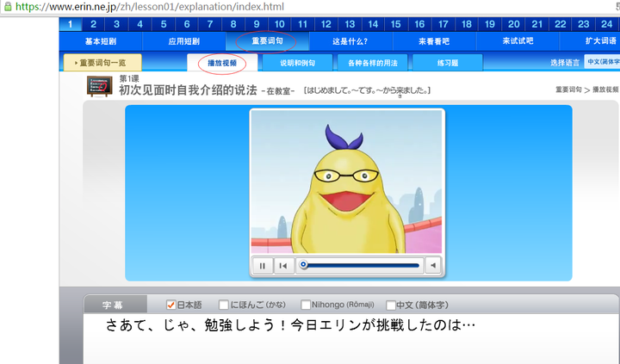Image resolution: width=620 pixels, height=364 pixels.
Task: Go to lesson 22
Action: [560, 24]
